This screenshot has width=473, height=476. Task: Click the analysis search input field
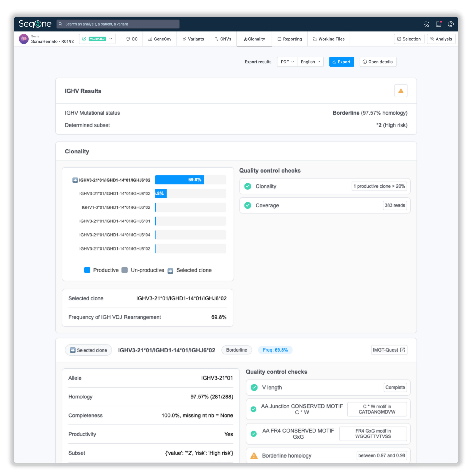pyautogui.click(x=118, y=24)
